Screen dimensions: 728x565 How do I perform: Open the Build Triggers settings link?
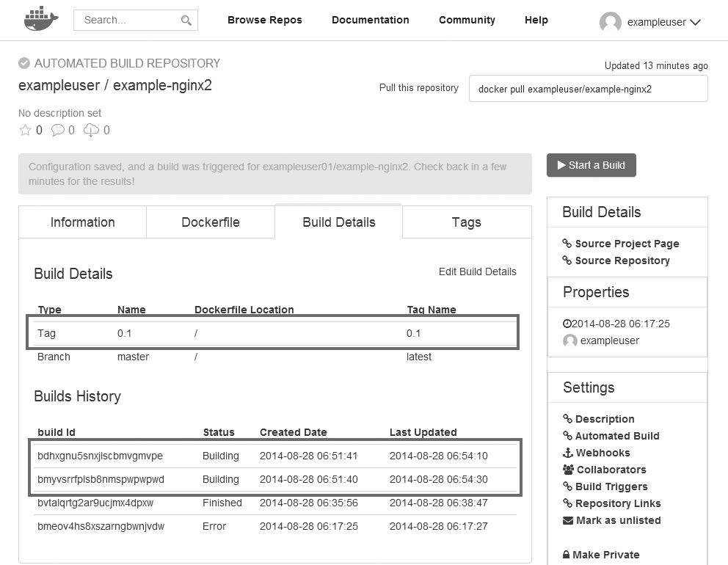tap(611, 486)
